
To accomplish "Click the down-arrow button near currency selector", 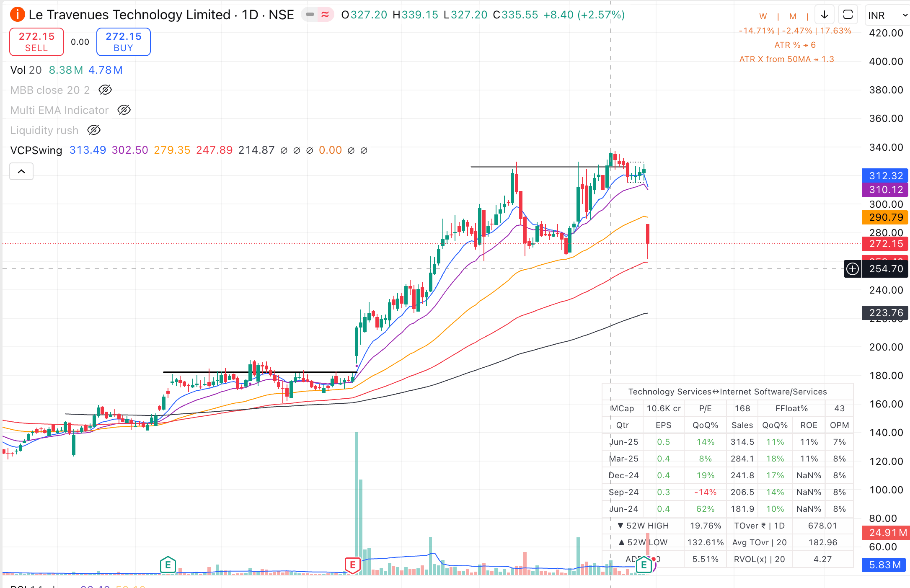I will [x=824, y=15].
